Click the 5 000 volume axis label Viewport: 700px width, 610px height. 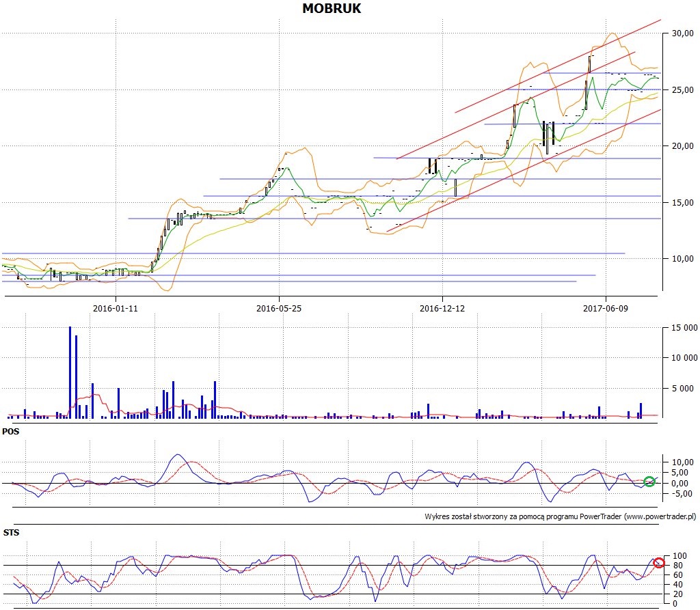pos(683,389)
